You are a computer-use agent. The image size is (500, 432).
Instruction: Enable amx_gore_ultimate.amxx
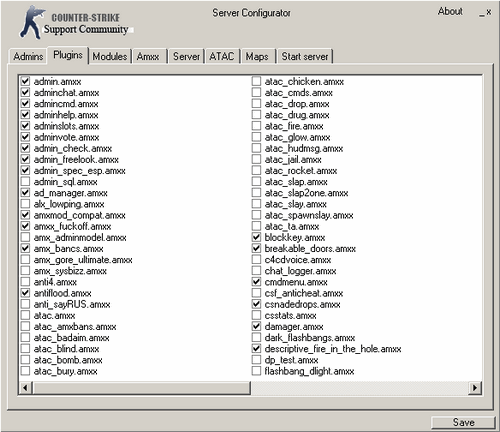[x=25, y=260]
